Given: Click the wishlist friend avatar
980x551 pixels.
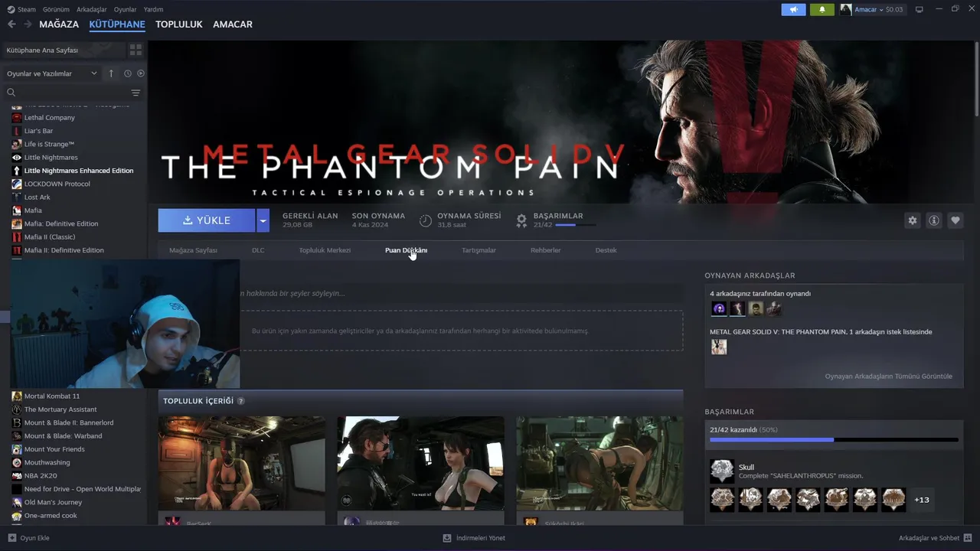Looking at the screenshot, I should click(719, 347).
